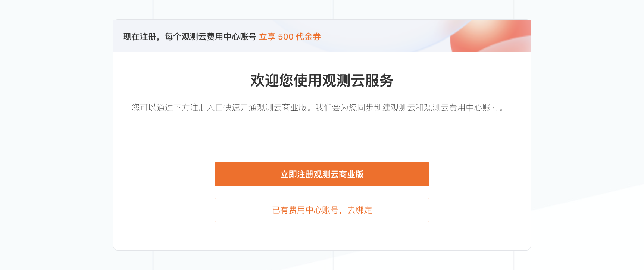Click the word 代金券 in the banner
This screenshot has width=644, height=270.
point(309,37)
